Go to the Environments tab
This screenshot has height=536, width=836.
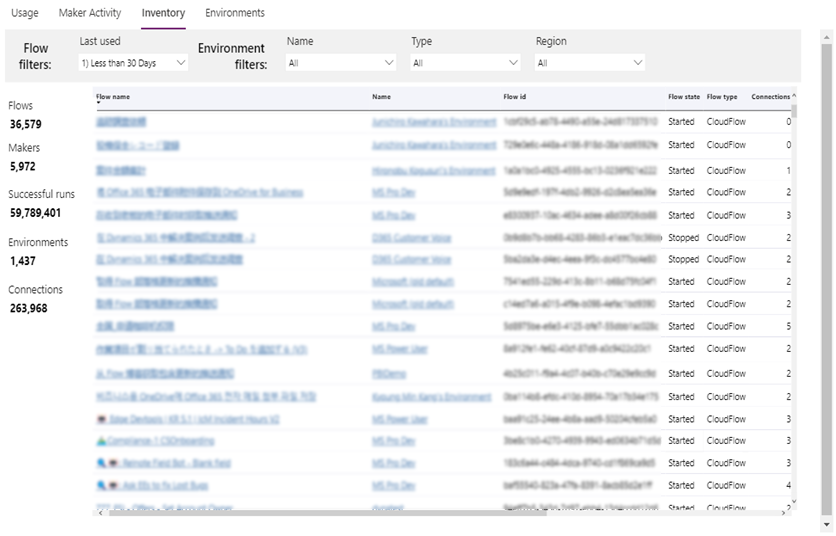click(235, 13)
